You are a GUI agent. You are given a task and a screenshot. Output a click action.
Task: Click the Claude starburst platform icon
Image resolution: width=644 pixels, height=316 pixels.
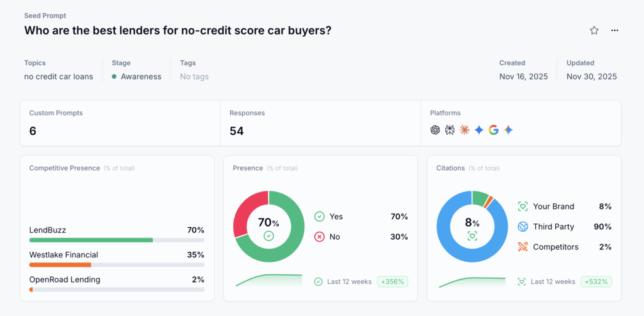coord(464,130)
